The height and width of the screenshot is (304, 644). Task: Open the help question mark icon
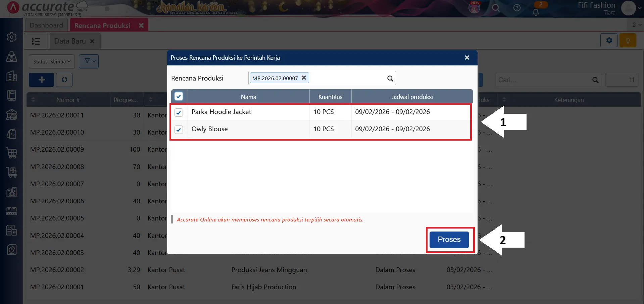click(517, 8)
